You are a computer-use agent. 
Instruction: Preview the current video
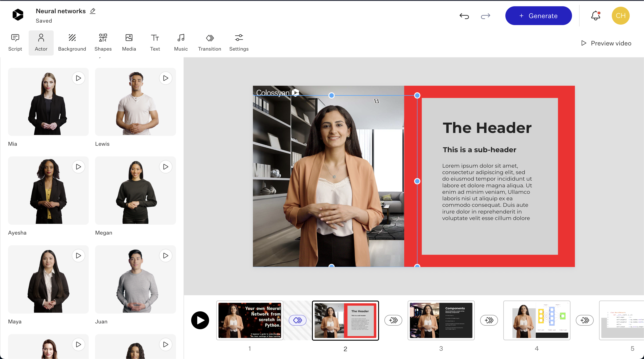(607, 43)
